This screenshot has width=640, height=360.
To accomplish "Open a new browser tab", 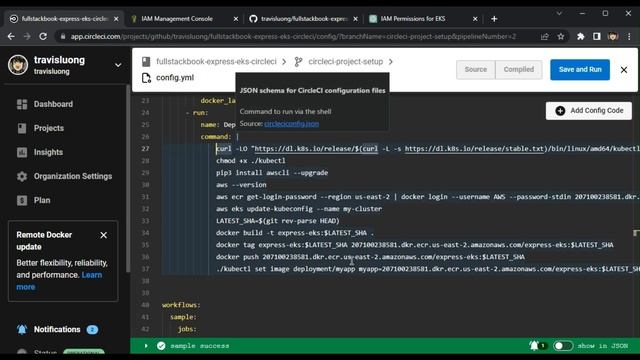I will (494, 19).
